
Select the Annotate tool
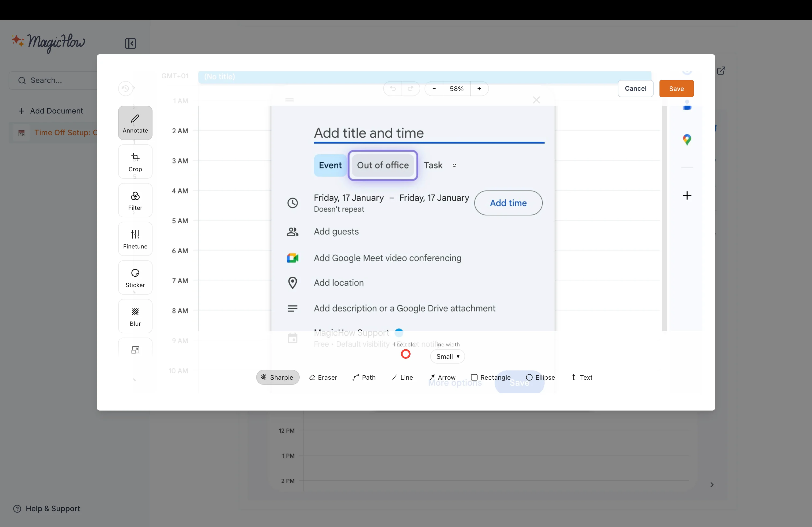135,123
